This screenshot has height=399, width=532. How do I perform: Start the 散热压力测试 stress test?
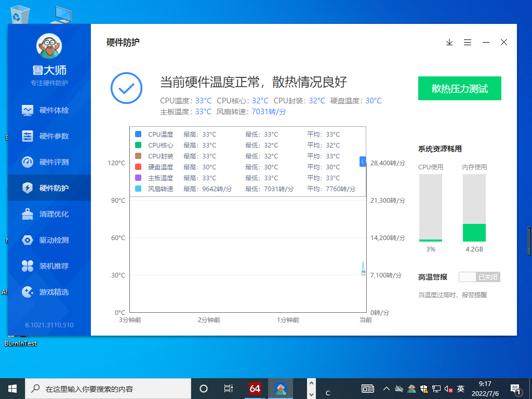coord(459,88)
